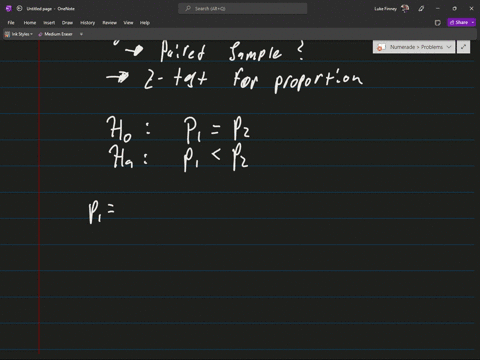Restore the OneNote window size
Screen dimensions: 480x360
(454, 9)
